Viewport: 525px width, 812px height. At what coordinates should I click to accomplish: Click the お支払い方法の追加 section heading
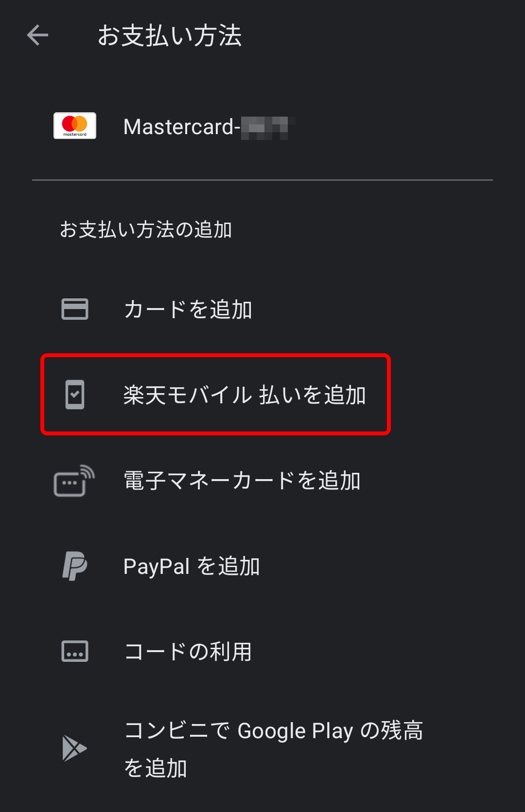pos(146,229)
